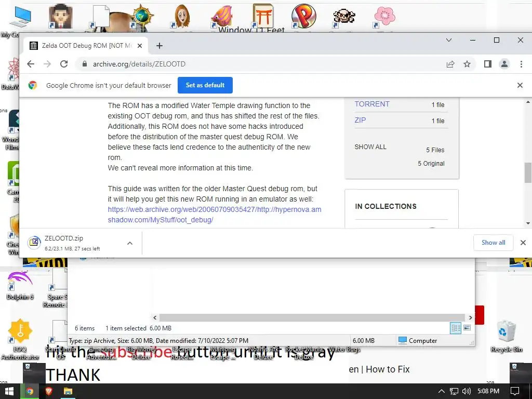Go forward with Chrome's forward arrow
The image size is (532, 399).
click(x=47, y=64)
